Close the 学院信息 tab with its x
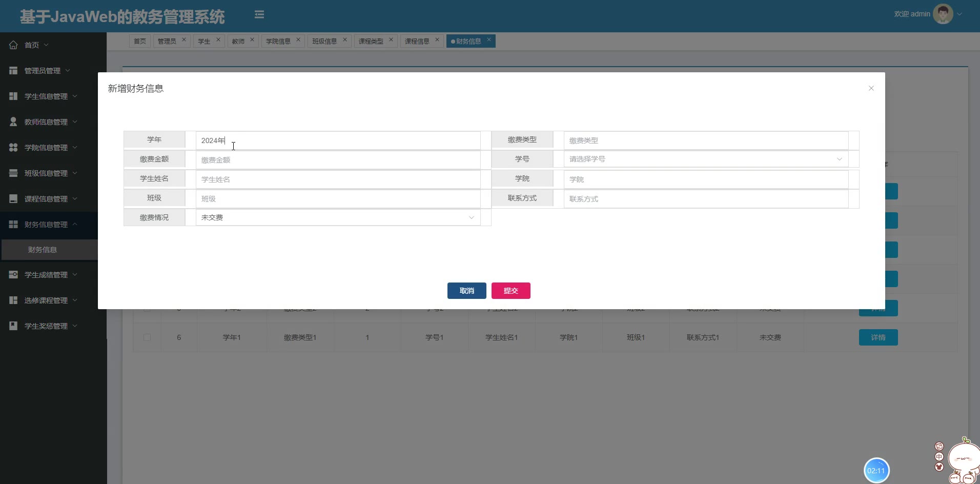 click(298, 39)
